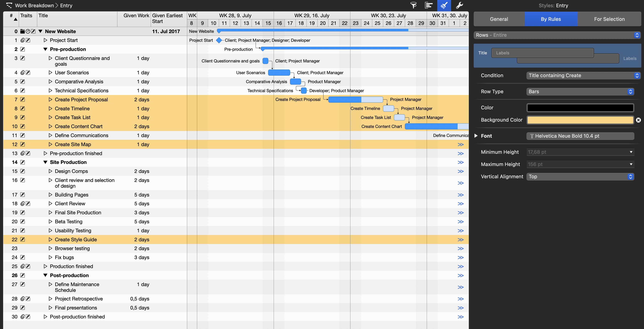
Task: Click the '11. Jul 2017' start date cell
Action: tap(166, 31)
